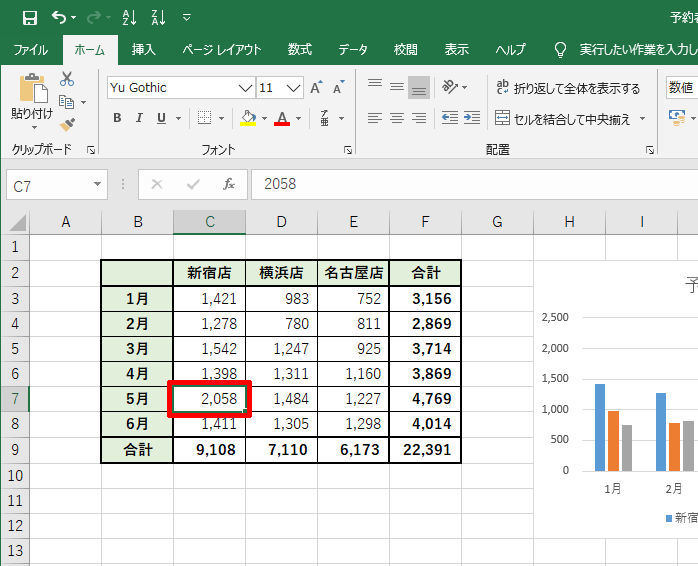Click the Insert Function fx icon
This screenshot has width=698, height=566.
(229, 184)
